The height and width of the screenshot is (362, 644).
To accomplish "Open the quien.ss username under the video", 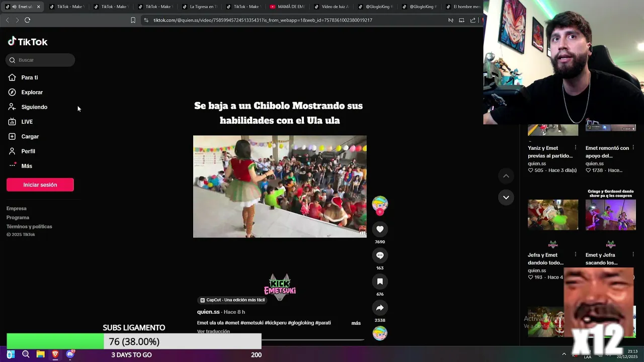I will click(x=208, y=312).
